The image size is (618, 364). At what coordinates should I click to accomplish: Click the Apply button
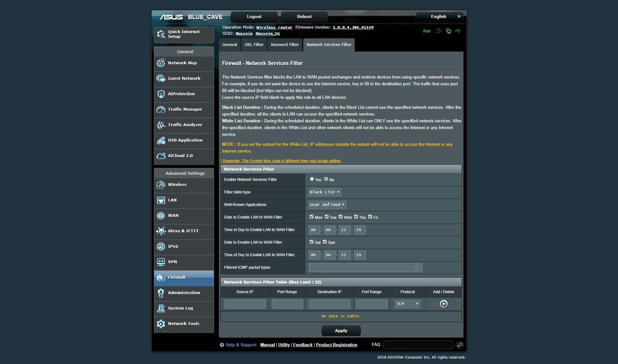[x=341, y=331]
